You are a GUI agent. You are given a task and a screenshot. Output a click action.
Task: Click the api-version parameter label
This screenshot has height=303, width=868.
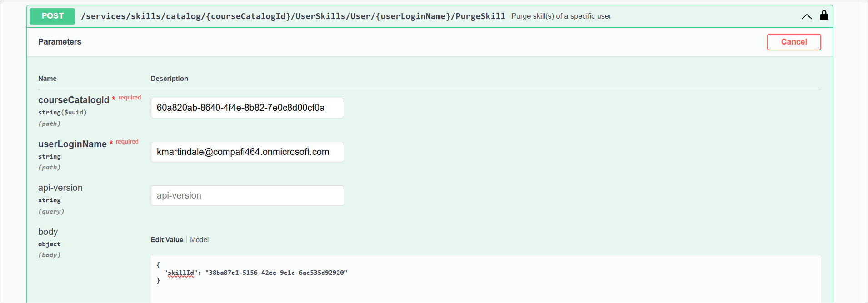coord(60,188)
